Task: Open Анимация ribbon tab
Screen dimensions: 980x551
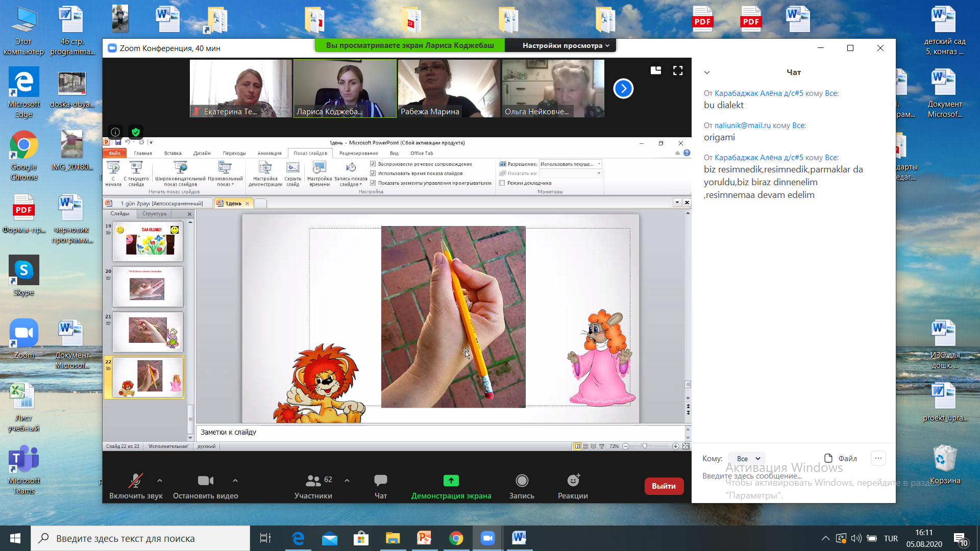Action: 269,153
